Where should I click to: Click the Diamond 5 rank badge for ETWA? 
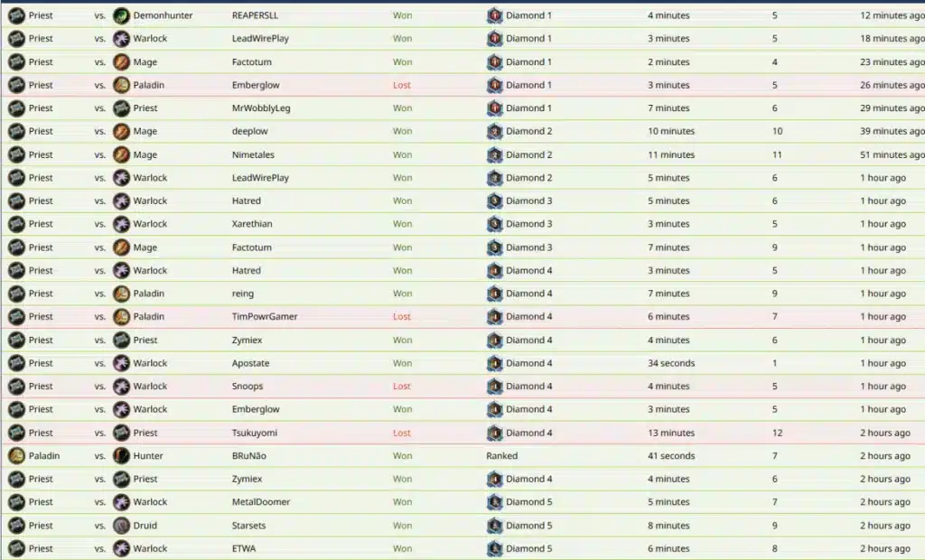[494, 548]
